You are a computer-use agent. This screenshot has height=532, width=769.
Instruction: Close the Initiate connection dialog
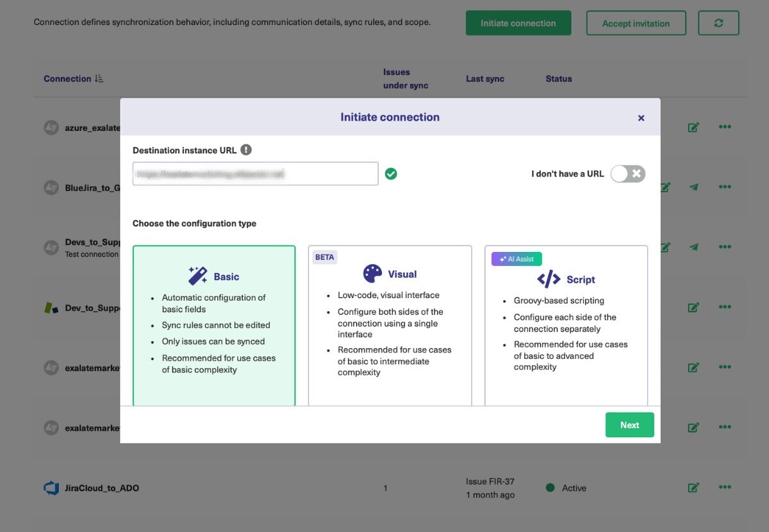[641, 118]
